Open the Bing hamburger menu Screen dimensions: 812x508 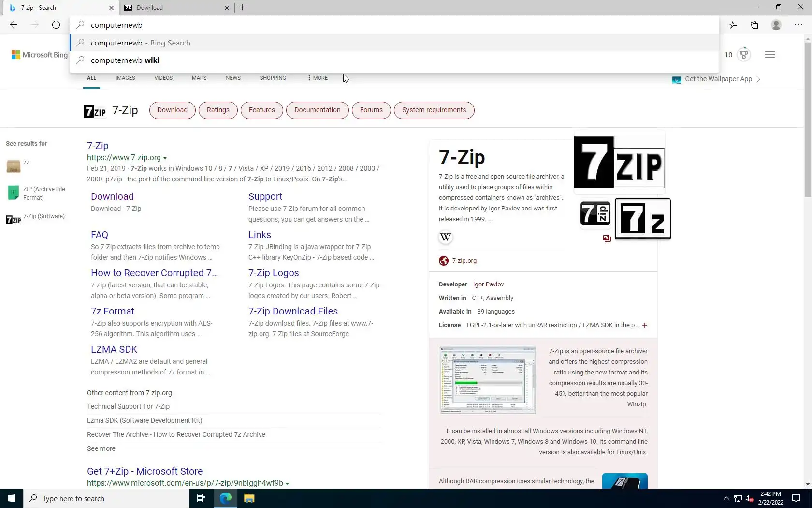coord(770,55)
